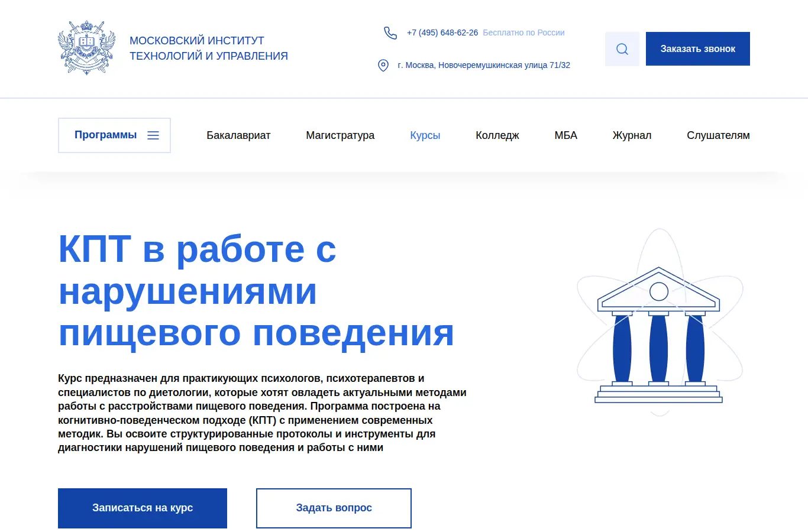The width and height of the screenshot is (808, 532).
Task: Open the МБА section
Action: 566,135
